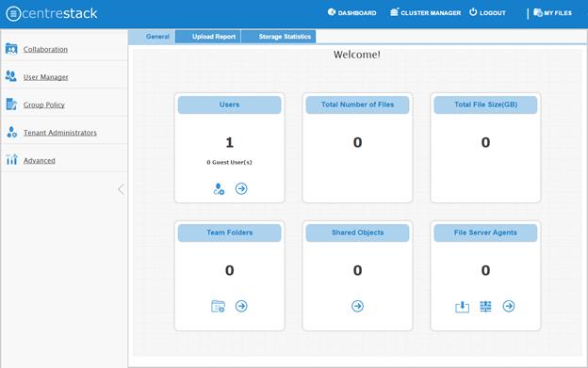Click the download agent icon in File Server Agents

[x=462, y=307]
